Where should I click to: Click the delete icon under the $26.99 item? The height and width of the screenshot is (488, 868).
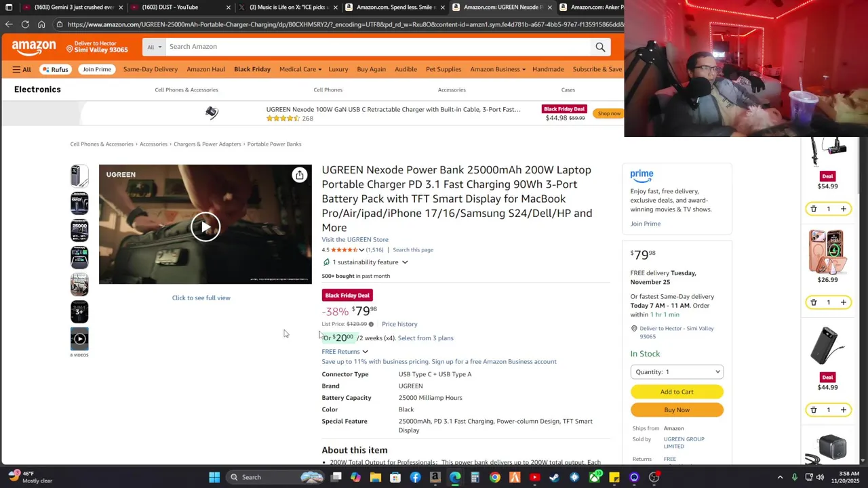(814, 302)
